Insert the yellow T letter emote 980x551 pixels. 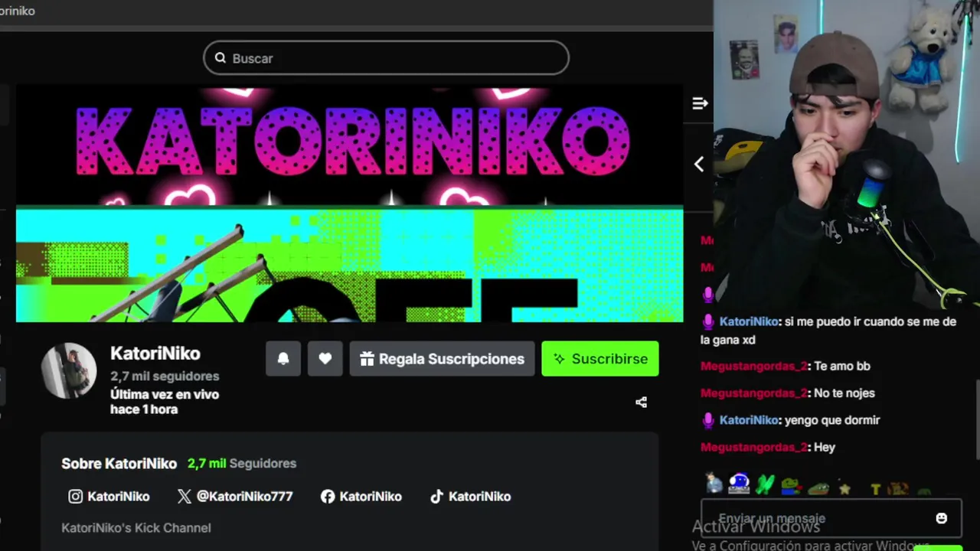coord(876,489)
